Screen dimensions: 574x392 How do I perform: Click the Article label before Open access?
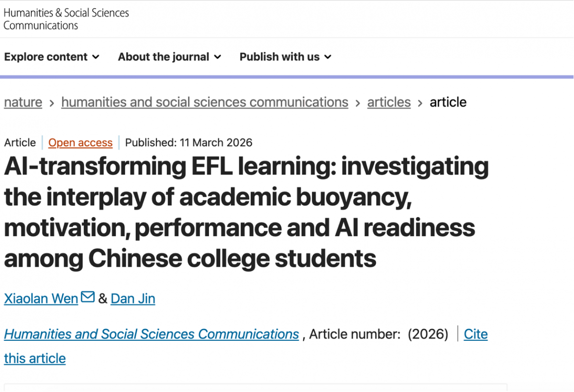point(20,142)
